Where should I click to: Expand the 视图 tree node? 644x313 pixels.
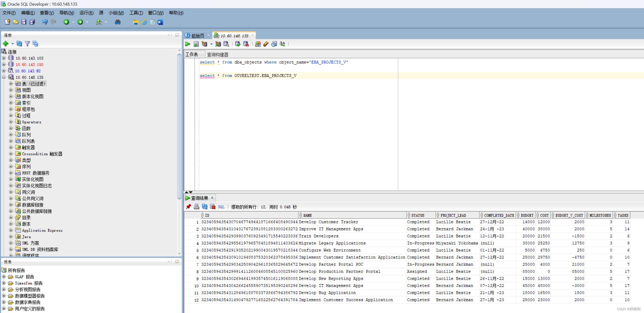coord(11,90)
